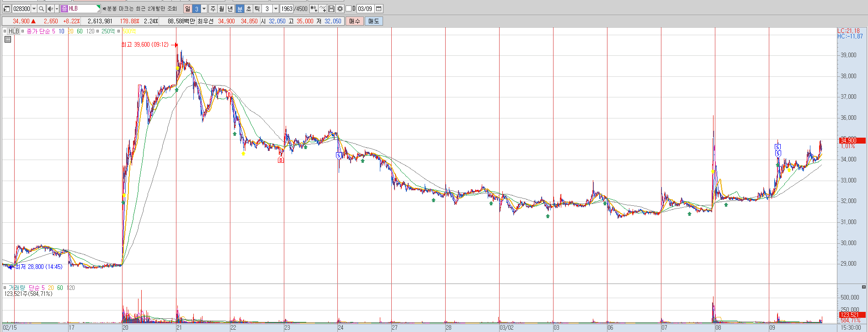Screen dimensions: 868x332
Task: Open chart settings gear icon
Action: pyautogui.click(x=340, y=9)
